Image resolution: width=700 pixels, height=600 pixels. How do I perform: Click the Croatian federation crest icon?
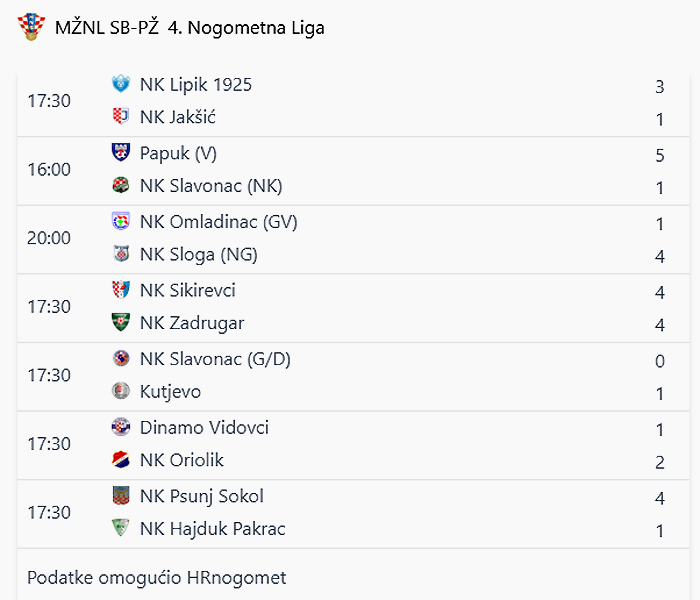pos(31,27)
